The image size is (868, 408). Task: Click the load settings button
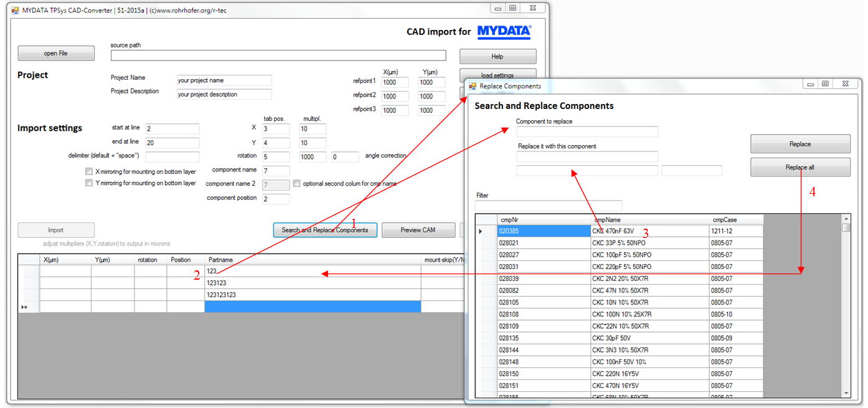pyautogui.click(x=498, y=75)
